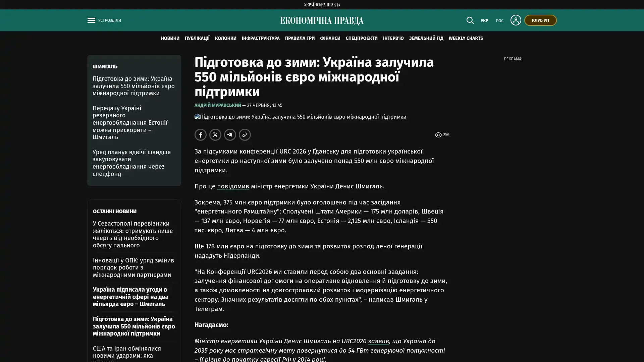Select the WEEKLY CHARTS menu item
This screenshot has width=644, height=362.
pos(466,39)
